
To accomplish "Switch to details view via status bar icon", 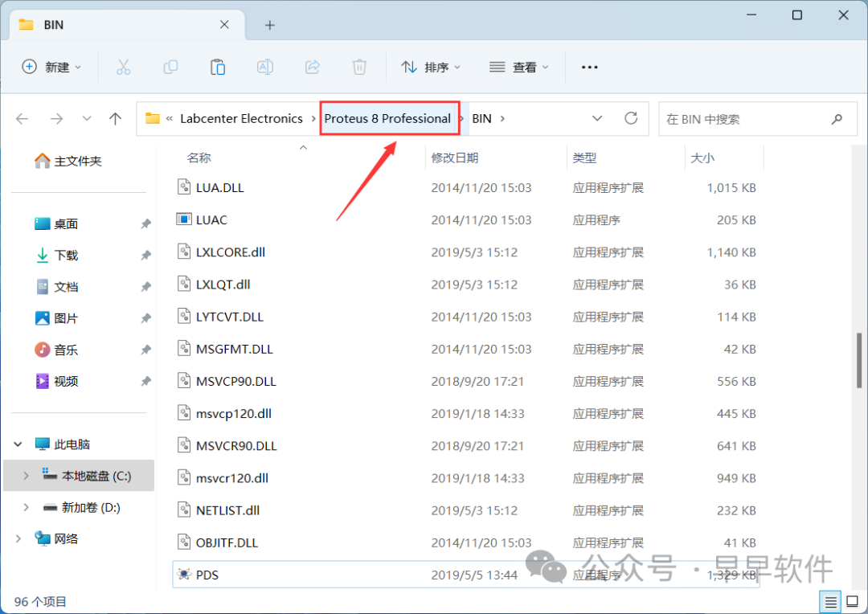I will click(x=830, y=601).
